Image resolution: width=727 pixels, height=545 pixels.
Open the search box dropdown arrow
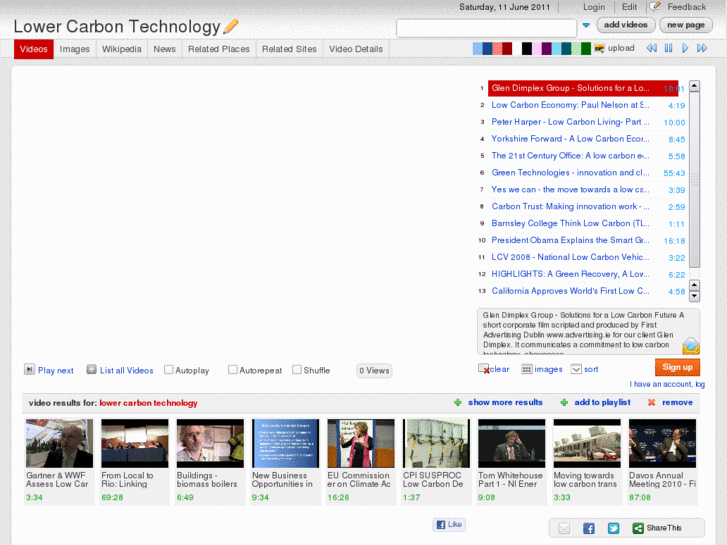[586, 26]
